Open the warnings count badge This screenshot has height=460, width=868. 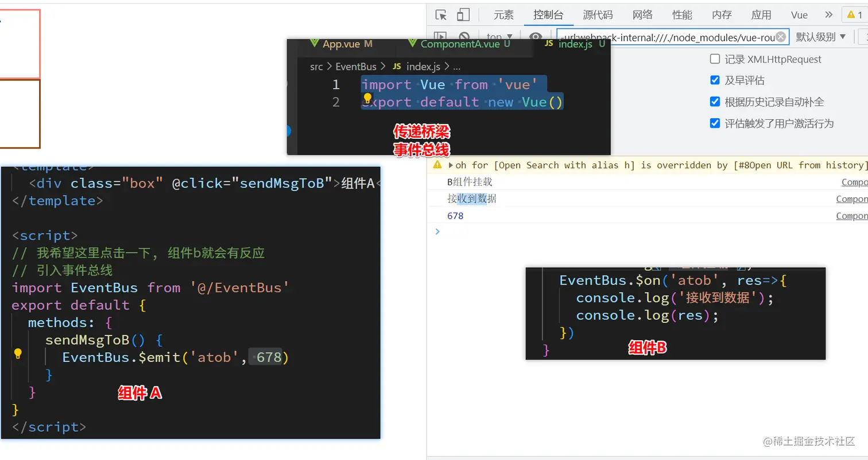[x=854, y=15]
